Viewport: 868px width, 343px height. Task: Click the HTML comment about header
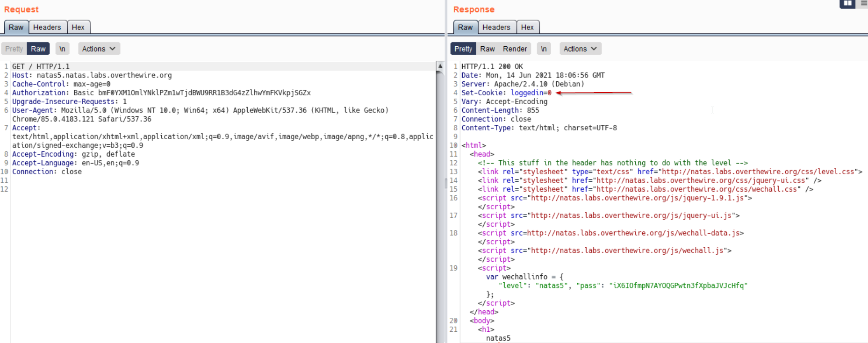pyautogui.click(x=613, y=163)
